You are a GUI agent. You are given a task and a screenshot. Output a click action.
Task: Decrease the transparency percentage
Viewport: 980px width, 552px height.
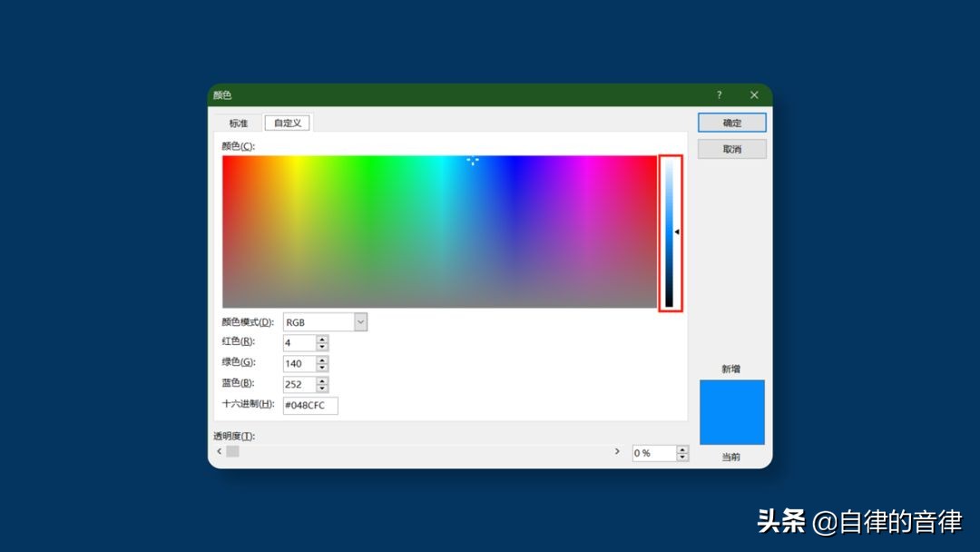[682, 457]
